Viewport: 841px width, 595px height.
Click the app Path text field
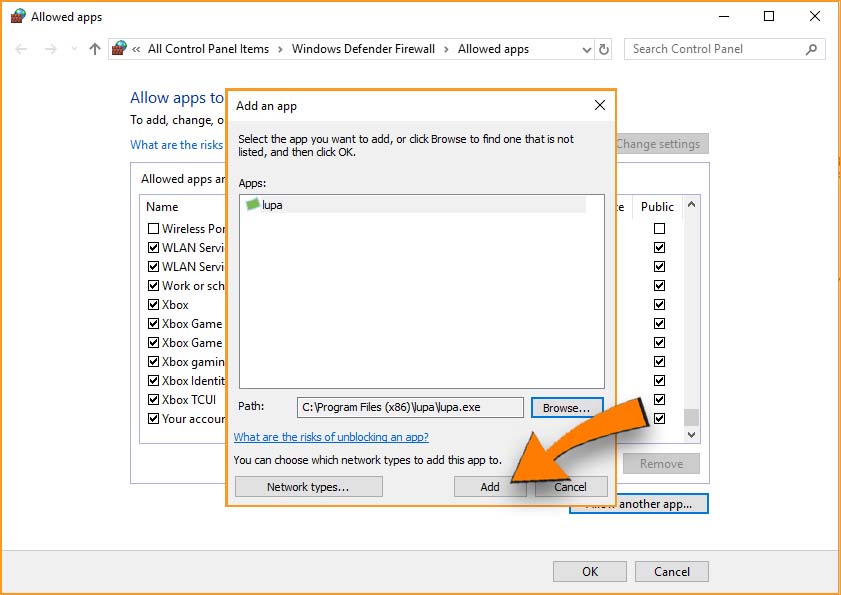pyautogui.click(x=410, y=408)
